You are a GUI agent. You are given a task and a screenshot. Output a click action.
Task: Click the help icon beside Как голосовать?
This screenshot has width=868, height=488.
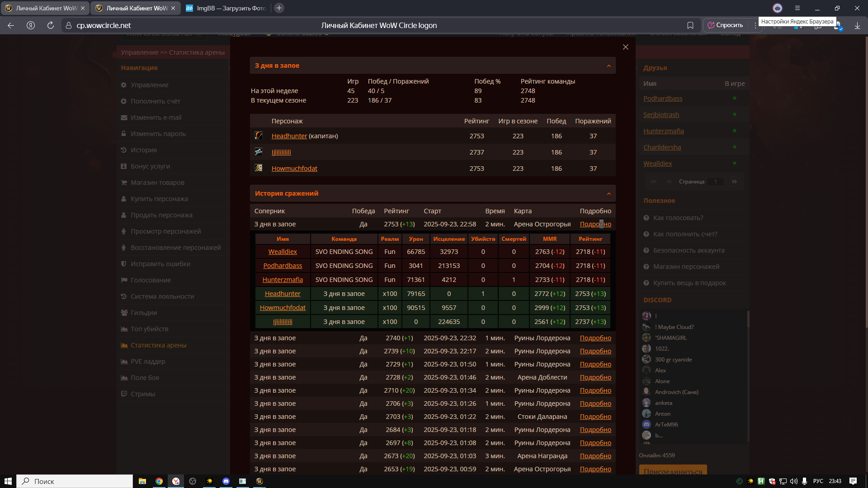point(646,218)
